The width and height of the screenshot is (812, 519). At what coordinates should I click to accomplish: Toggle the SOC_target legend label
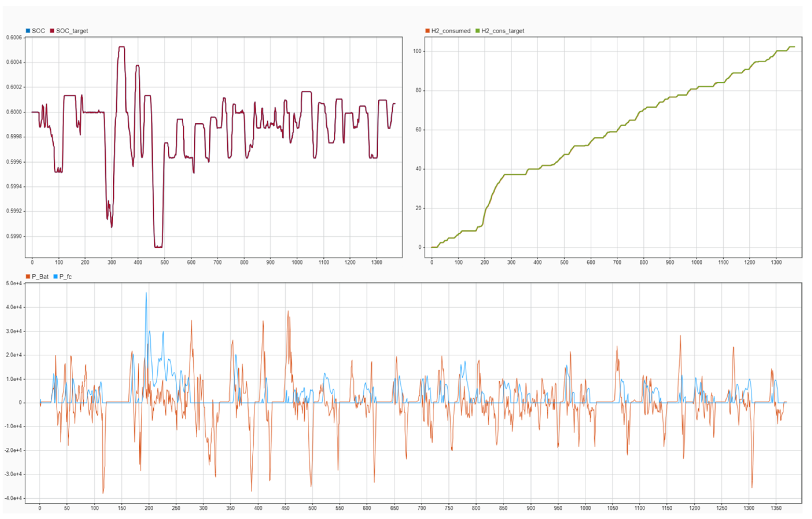[72, 31]
